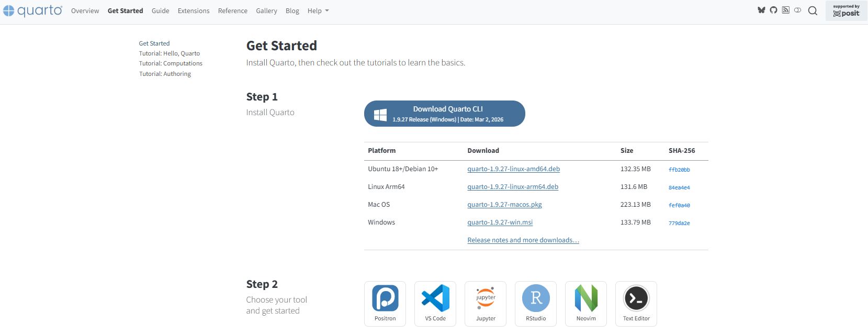Toggle the dark mode switch

pyautogui.click(x=797, y=10)
